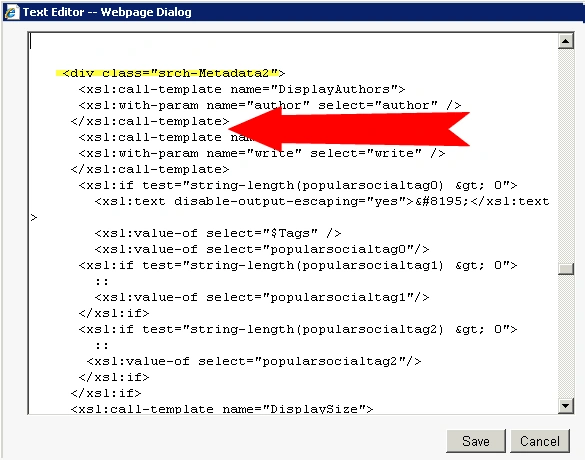
Task: Click the call-template name DisplaySize line
Action: pos(222,409)
